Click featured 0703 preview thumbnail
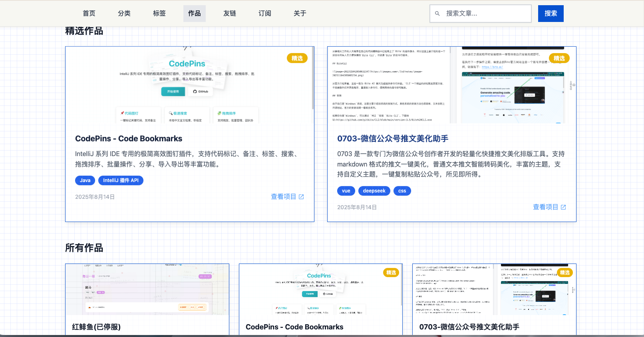Screen dimensions: 644x337 pyautogui.click(x=452, y=85)
